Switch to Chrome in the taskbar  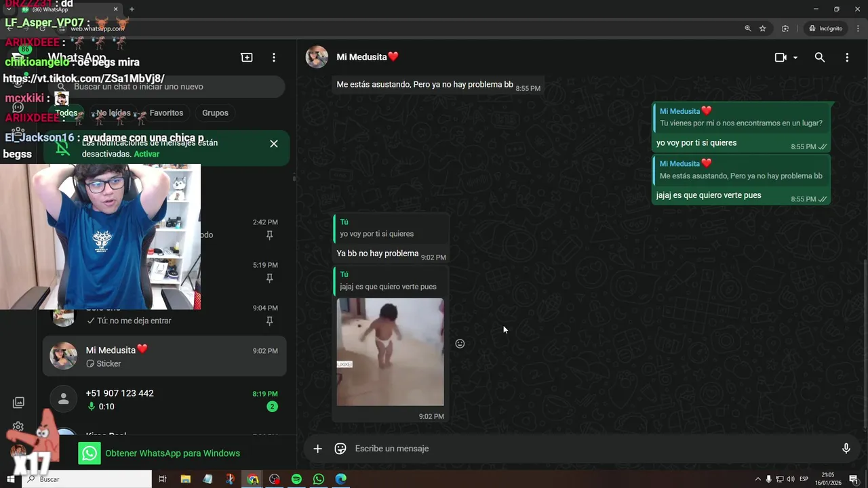252,479
